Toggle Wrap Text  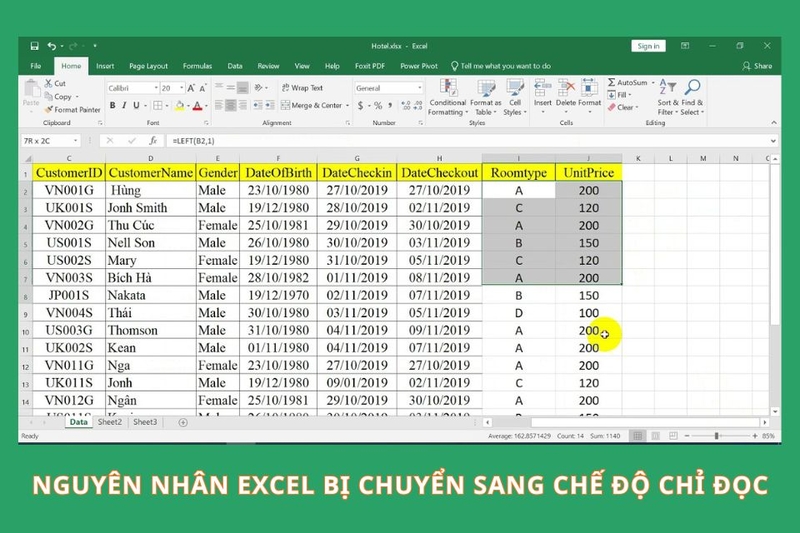click(302, 88)
